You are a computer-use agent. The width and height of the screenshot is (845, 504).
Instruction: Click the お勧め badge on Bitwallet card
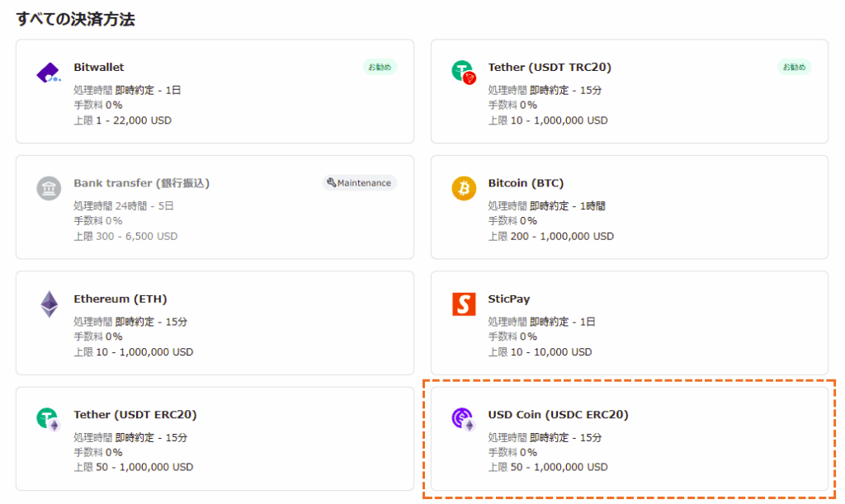[x=380, y=68]
